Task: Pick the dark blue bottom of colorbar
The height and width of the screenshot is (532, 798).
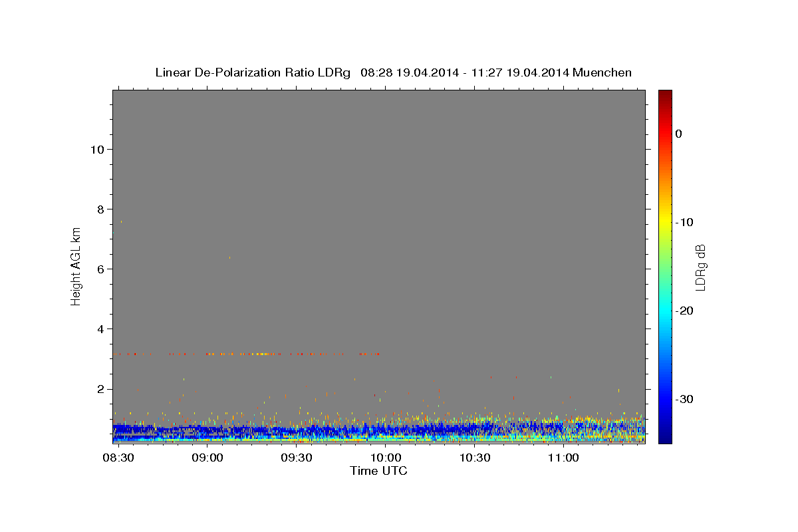Action: 665,438
